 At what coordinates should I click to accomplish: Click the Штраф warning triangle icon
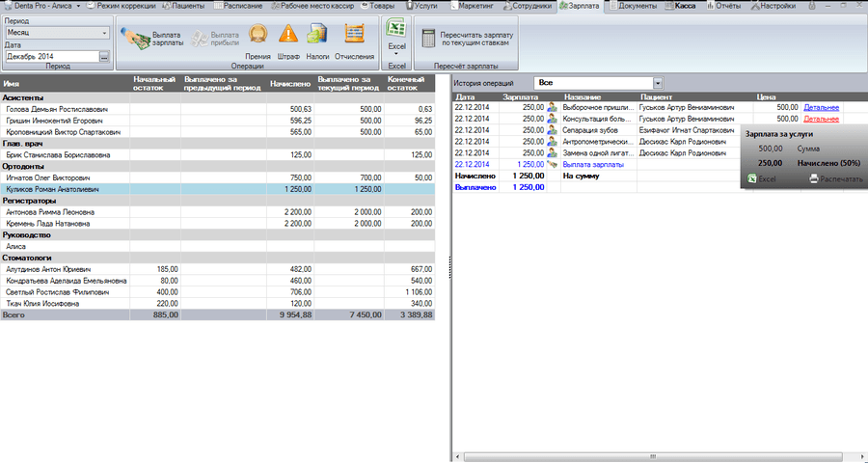tap(288, 35)
